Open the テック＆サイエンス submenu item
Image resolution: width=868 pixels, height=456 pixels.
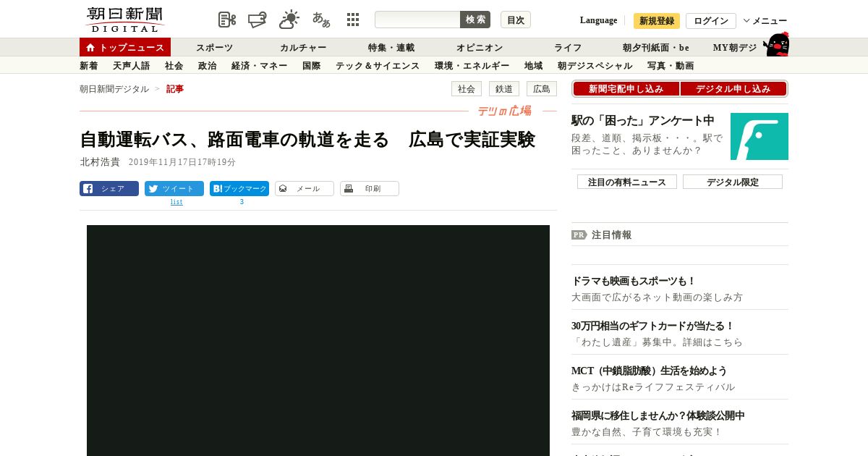click(378, 65)
